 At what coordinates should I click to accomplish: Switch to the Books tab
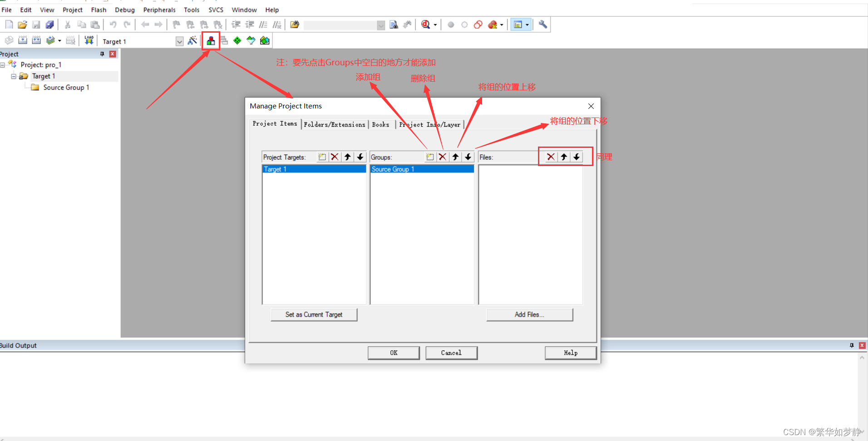point(380,124)
